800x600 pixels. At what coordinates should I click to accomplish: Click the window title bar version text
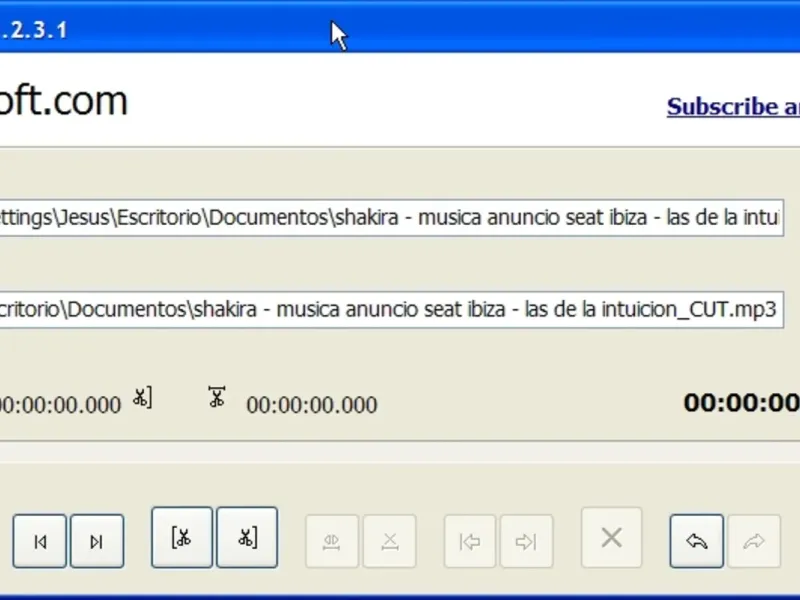pos(34,30)
